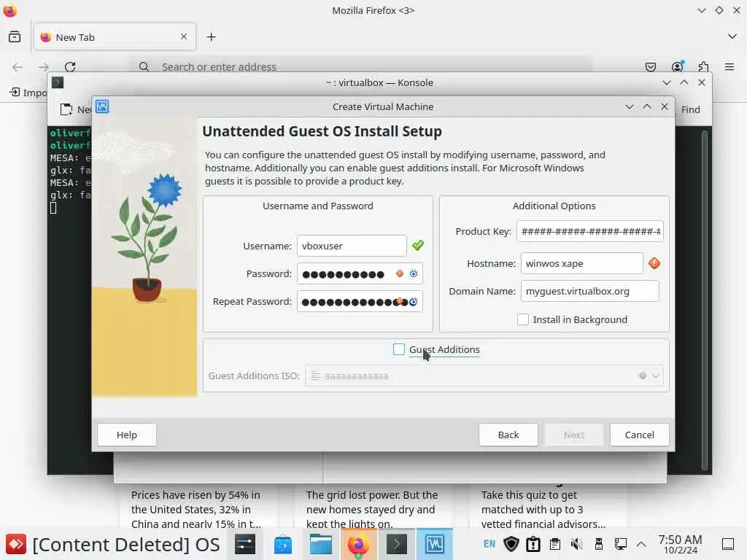Click Find in the Konsole toolbar
The width and height of the screenshot is (747, 560).
(x=690, y=109)
